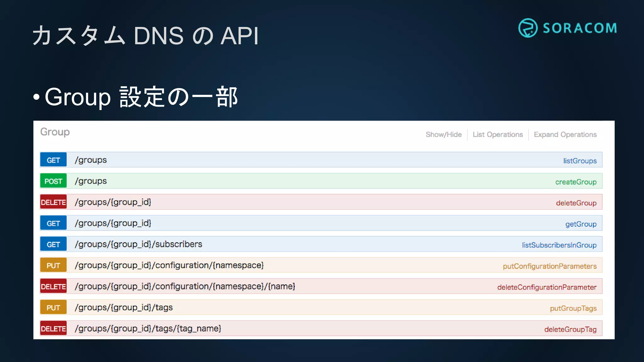Screen dimensions: 644x362
Task: Click the createGroup operation name
Action: [x=576, y=182]
